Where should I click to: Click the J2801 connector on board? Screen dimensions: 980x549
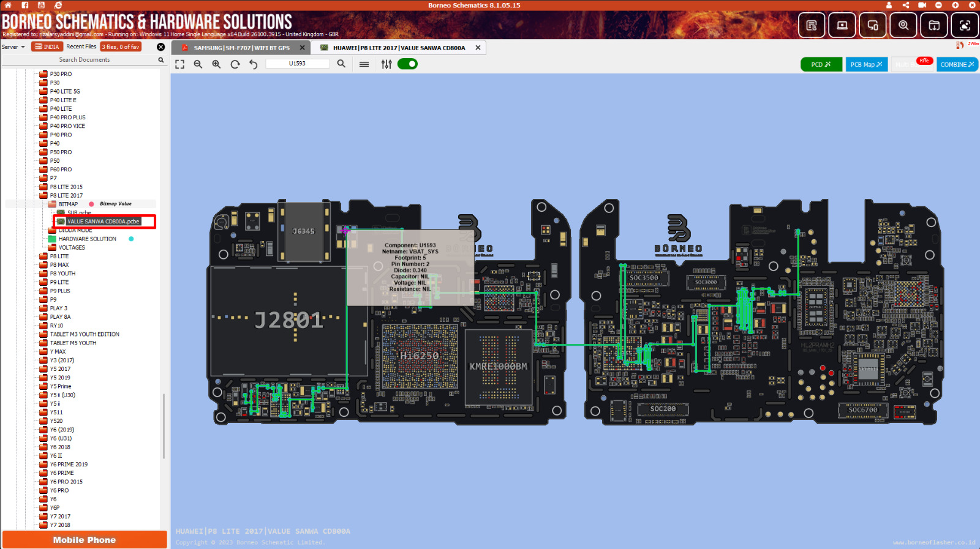288,319
